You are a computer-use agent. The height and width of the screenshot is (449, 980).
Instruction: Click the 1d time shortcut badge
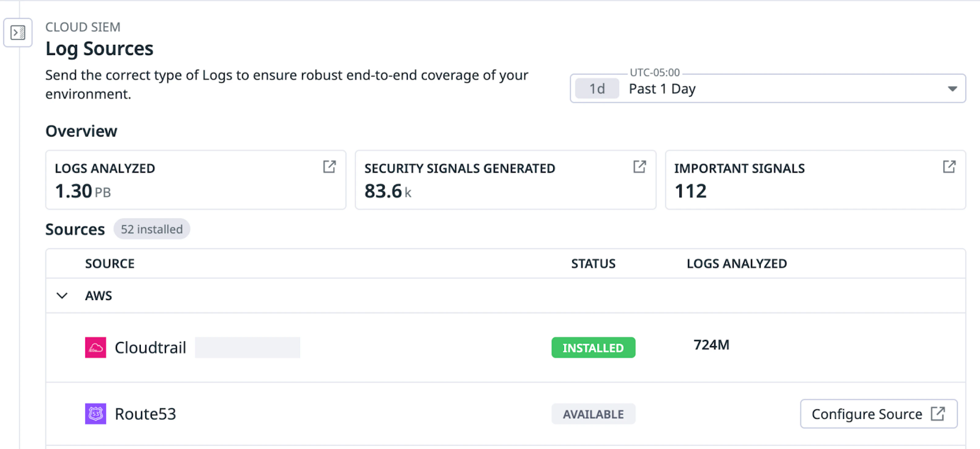(x=597, y=89)
